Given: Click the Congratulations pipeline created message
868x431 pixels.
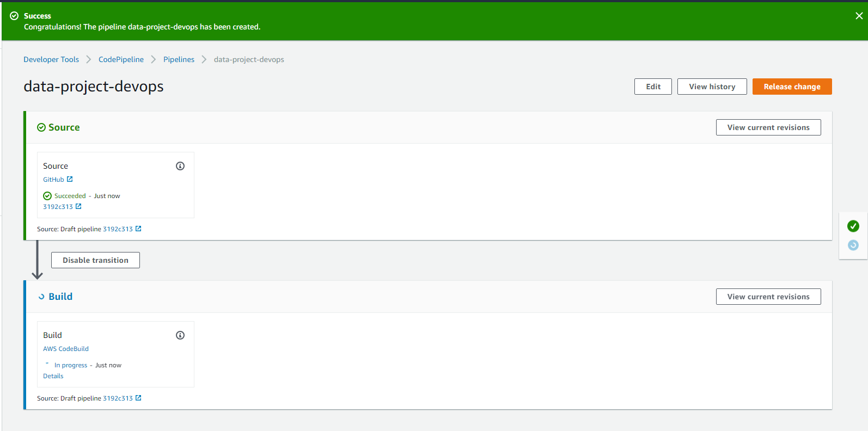Looking at the screenshot, I should 142,27.
